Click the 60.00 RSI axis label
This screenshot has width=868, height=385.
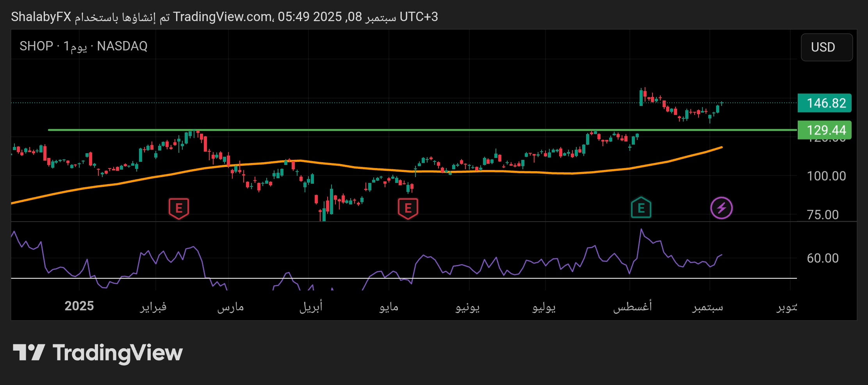[x=823, y=258]
